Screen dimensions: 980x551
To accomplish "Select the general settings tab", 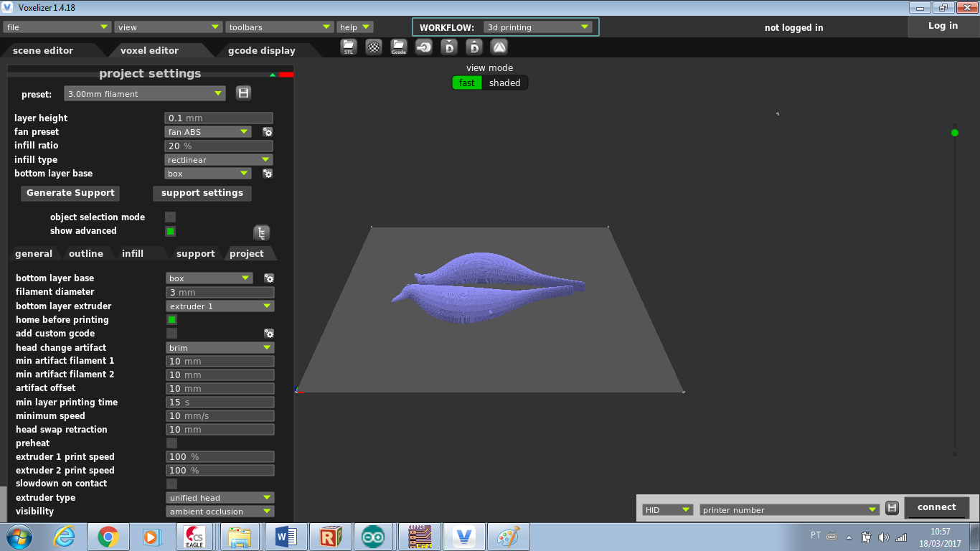I will point(34,254).
